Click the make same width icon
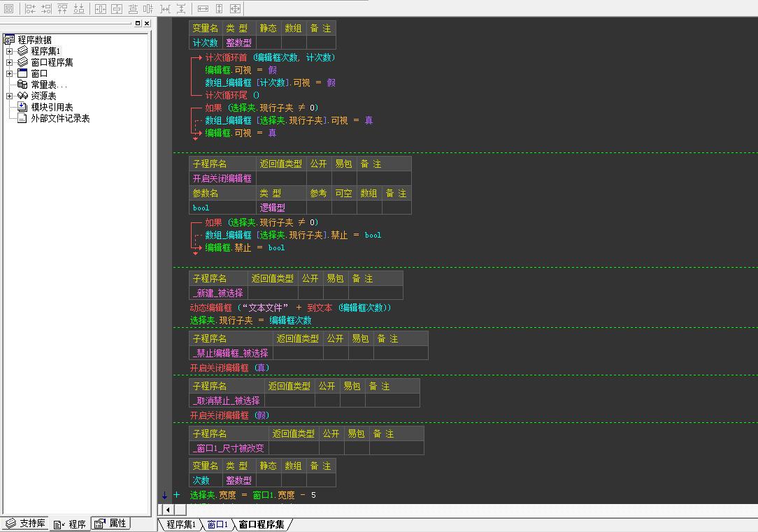 pos(203,8)
